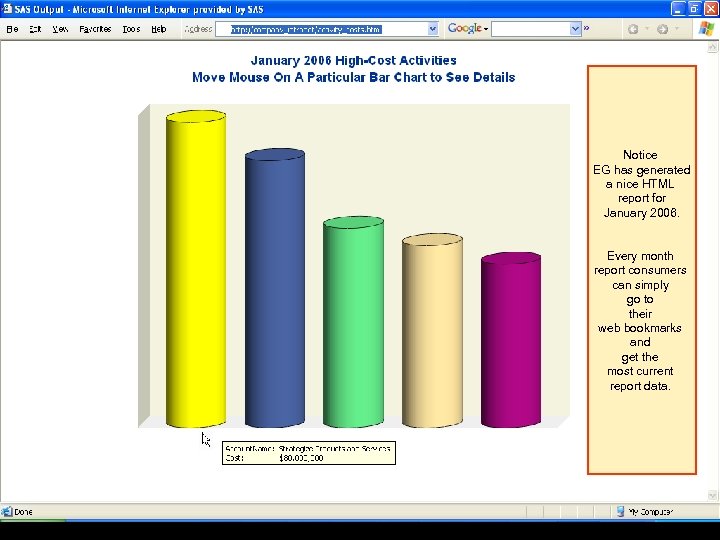Expand the Google search history dropdown
This screenshot has height=540, width=720.
point(576,29)
